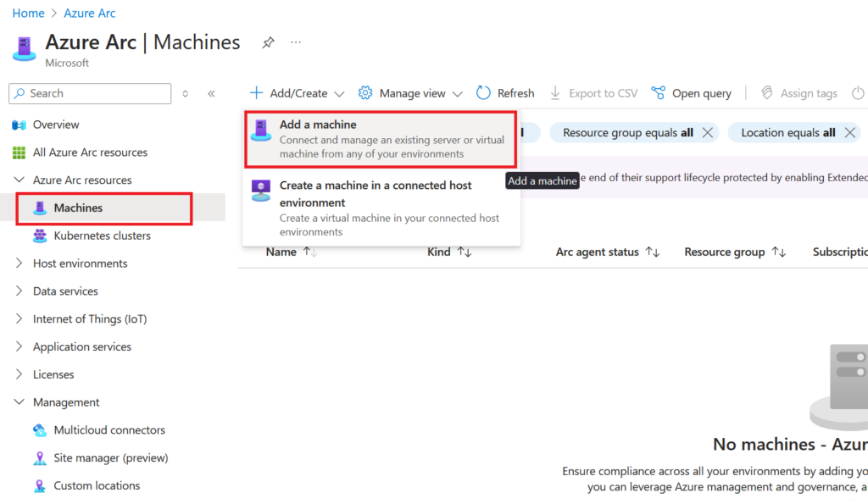This screenshot has height=504, width=868.
Task: Sort by Resource group column arrows
Action: click(779, 252)
